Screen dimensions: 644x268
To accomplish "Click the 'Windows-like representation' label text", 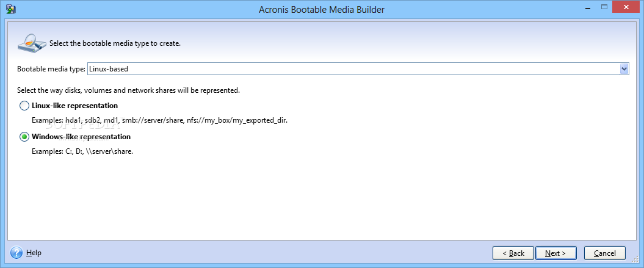I will tap(81, 137).
